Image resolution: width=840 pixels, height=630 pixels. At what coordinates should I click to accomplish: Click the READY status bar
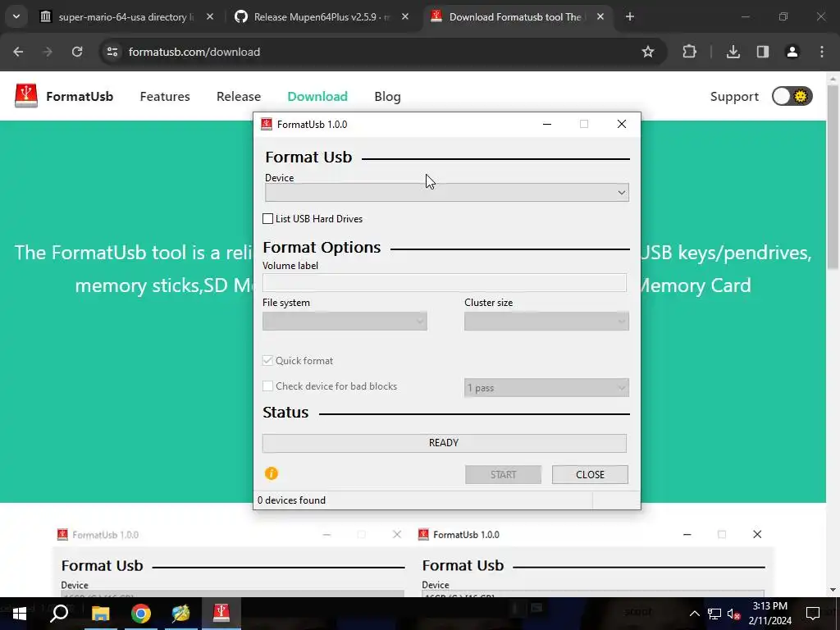[x=444, y=443]
